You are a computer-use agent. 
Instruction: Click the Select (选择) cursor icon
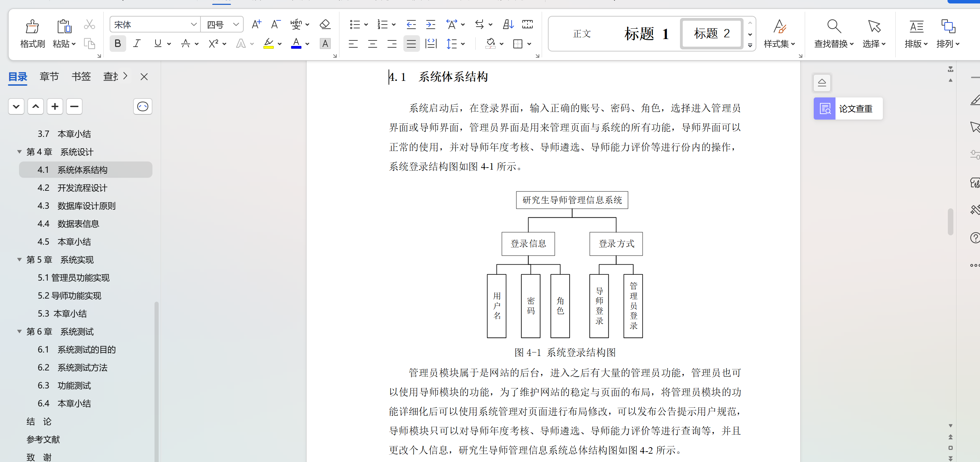(874, 26)
